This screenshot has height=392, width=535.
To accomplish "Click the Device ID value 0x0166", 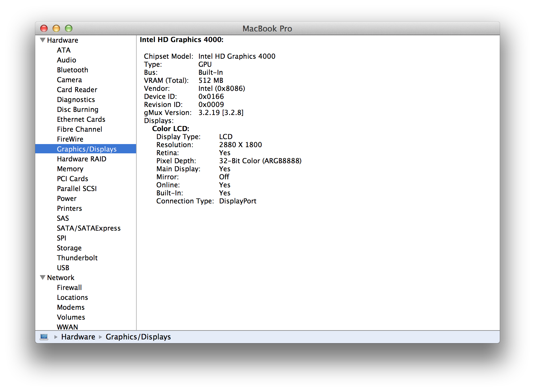I will point(211,96).
